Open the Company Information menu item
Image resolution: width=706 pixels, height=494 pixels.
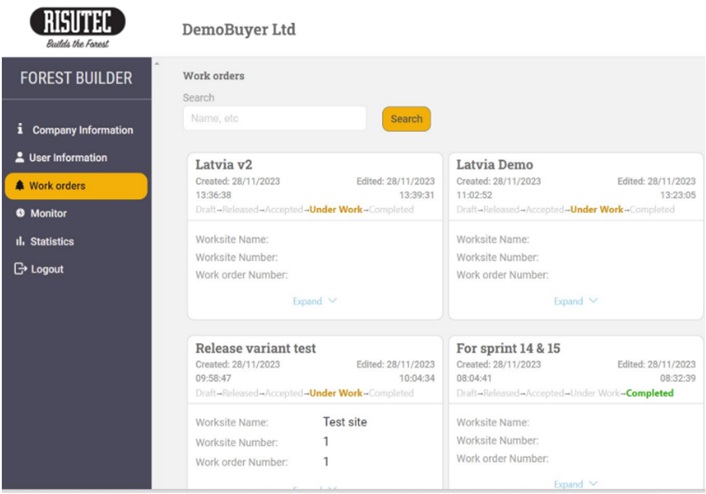click(x=82, y=130)
